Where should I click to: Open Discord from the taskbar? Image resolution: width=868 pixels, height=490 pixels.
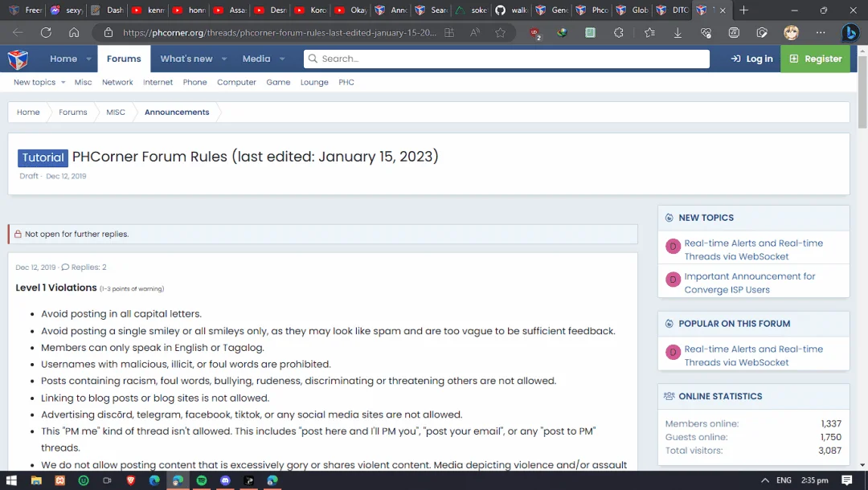click(225, 480)
